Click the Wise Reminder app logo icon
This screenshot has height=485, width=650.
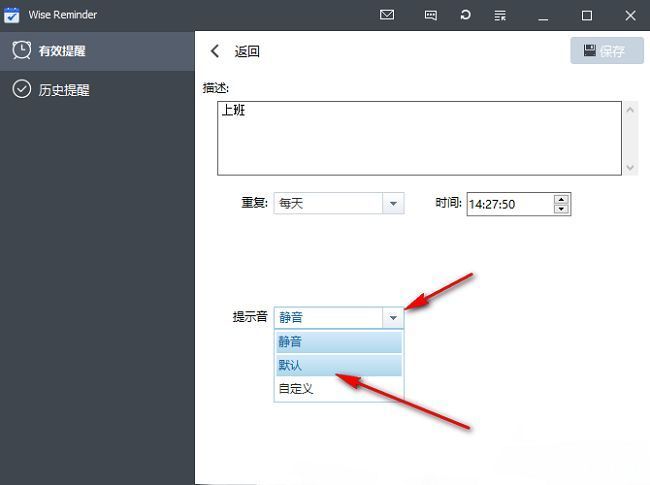(x=12, y=15)
